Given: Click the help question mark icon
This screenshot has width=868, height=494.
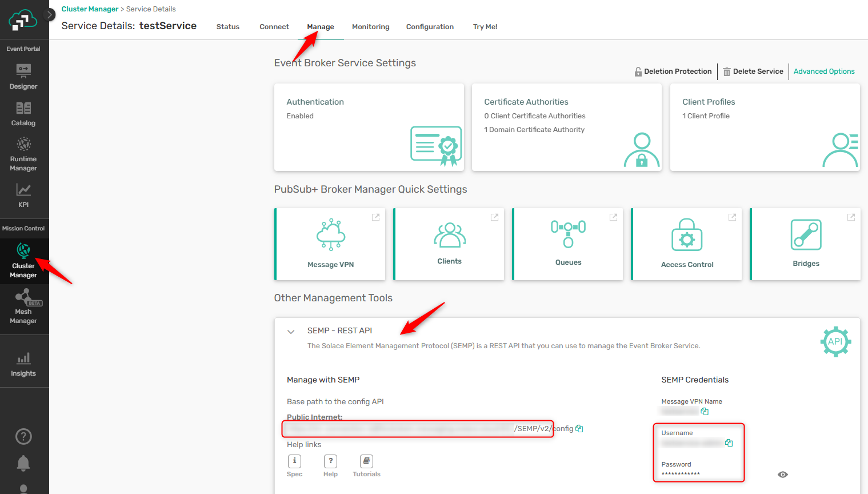Looking at the screenshot, I should point(23,437).
